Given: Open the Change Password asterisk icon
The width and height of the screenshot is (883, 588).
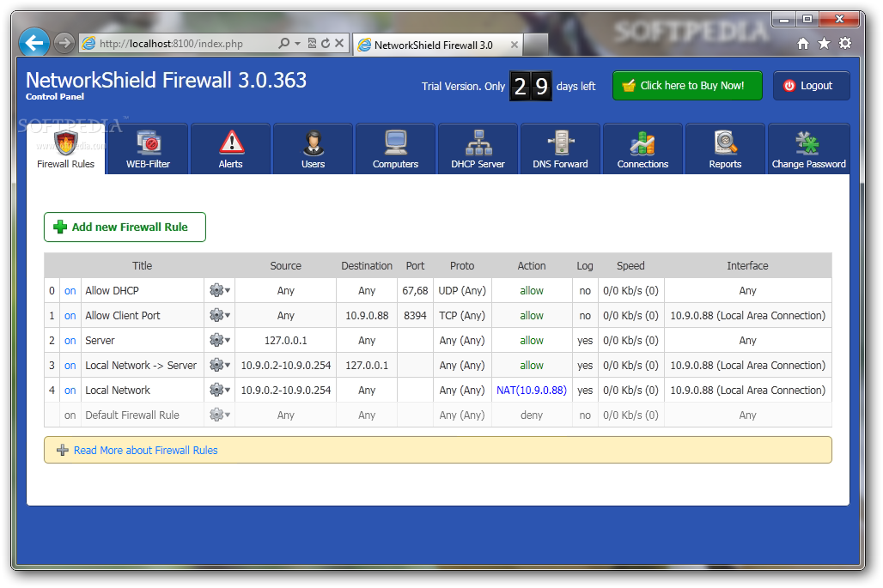Looking at the screenshot, I should (x=807, y=142).
